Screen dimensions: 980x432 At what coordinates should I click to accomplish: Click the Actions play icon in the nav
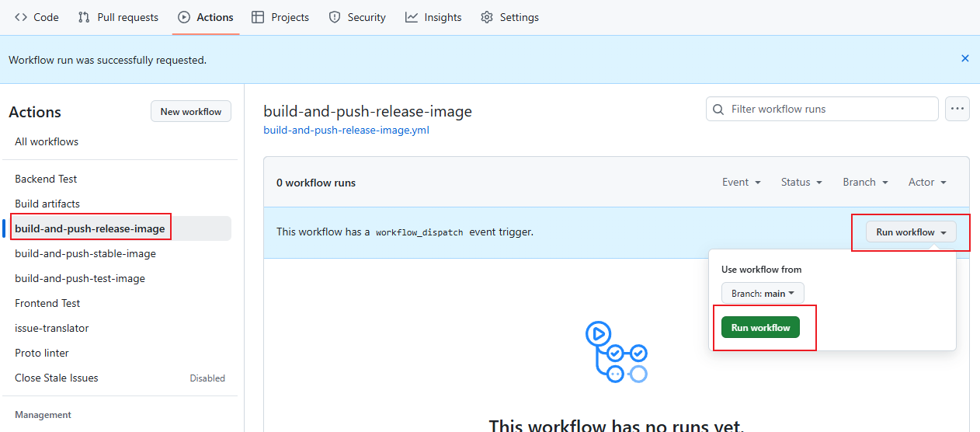coord(184,17)
